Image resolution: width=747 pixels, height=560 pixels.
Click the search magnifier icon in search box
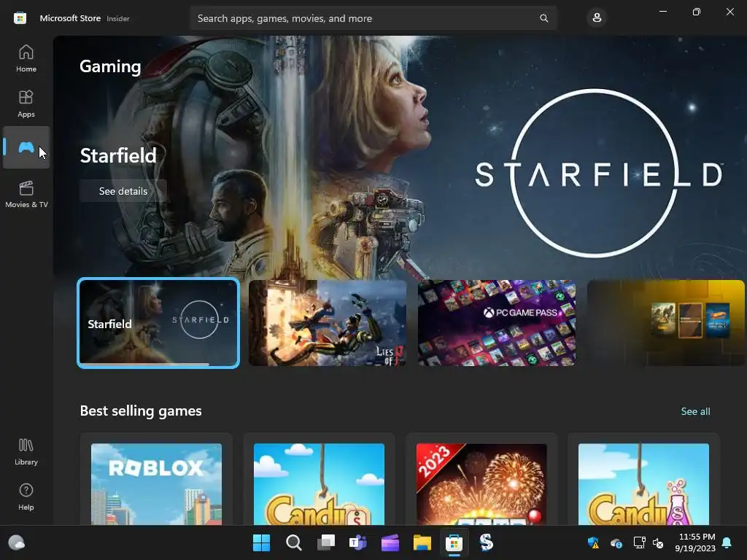tap(543, 18)
